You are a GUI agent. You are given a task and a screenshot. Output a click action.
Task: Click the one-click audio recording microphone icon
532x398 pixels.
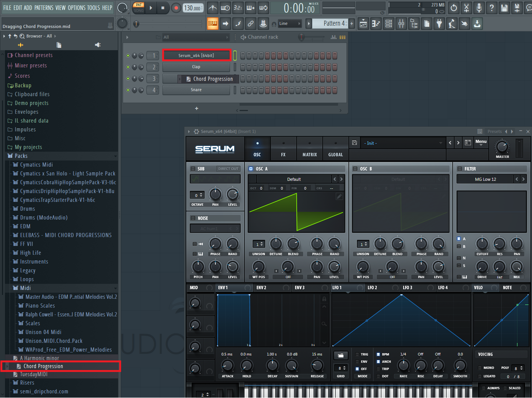tap(479, 8)
